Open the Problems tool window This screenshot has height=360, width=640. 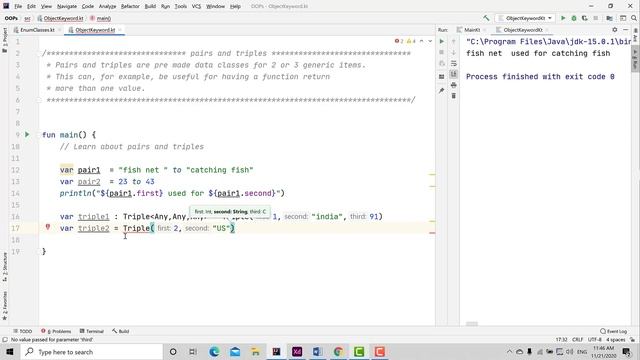[56, 331]
